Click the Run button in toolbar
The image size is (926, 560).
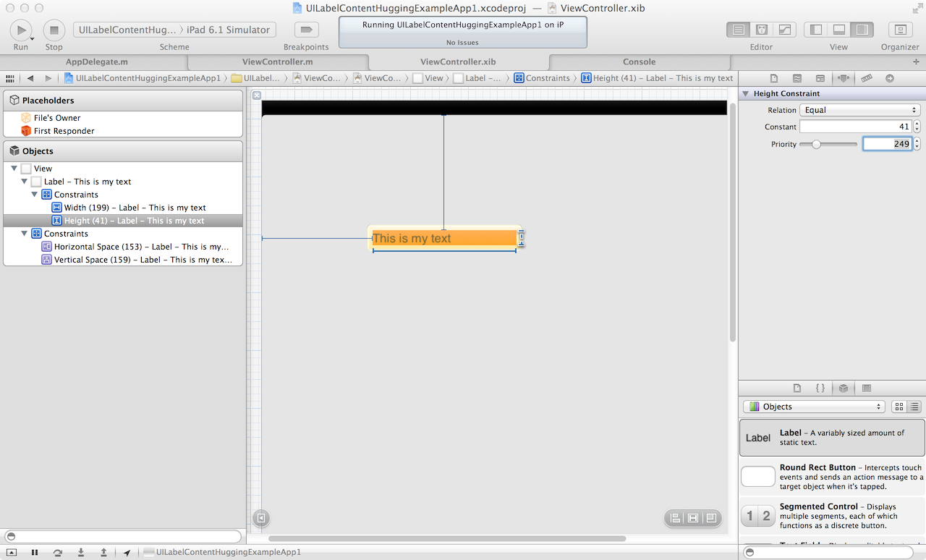click(21, 30)
